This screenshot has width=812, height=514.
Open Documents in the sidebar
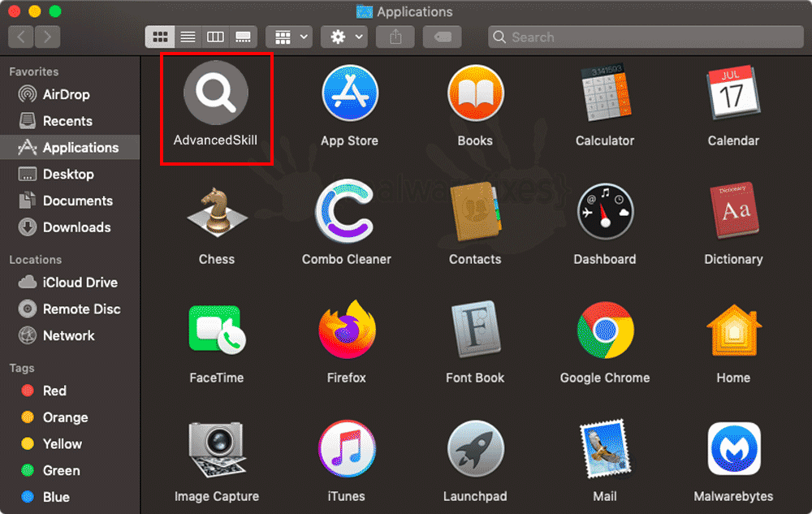click(x=70, y=201)
